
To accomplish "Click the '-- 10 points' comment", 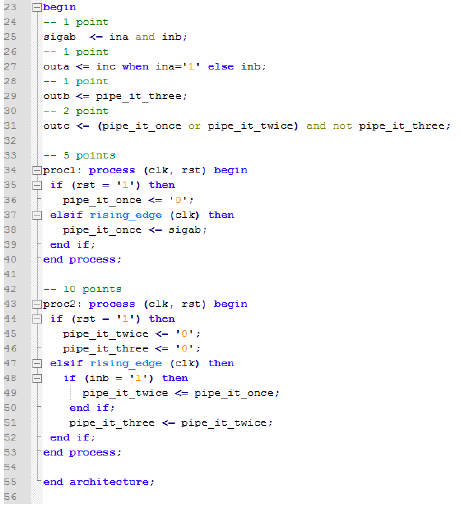I will tap(82, 289).
